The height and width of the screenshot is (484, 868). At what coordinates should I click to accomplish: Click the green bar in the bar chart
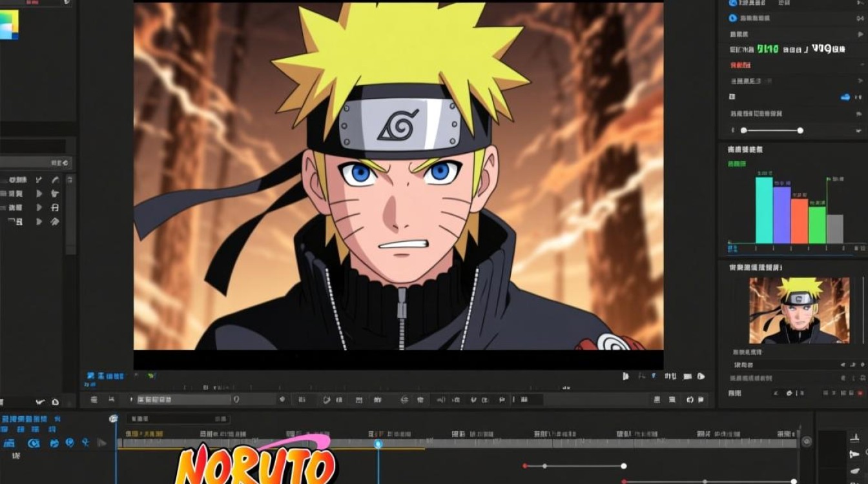(817, 225)
